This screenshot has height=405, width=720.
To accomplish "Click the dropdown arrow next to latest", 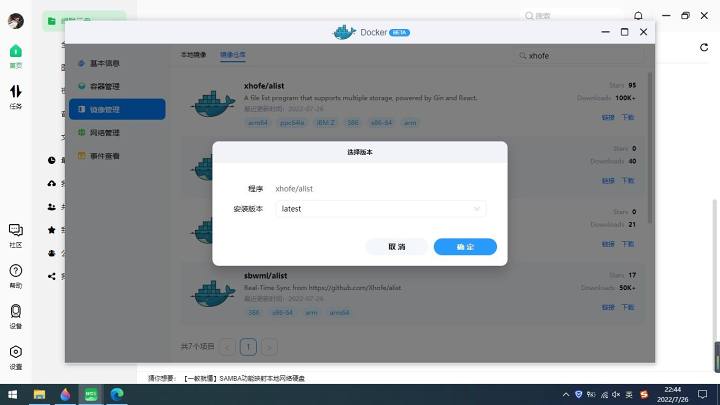I will [477, 209].
